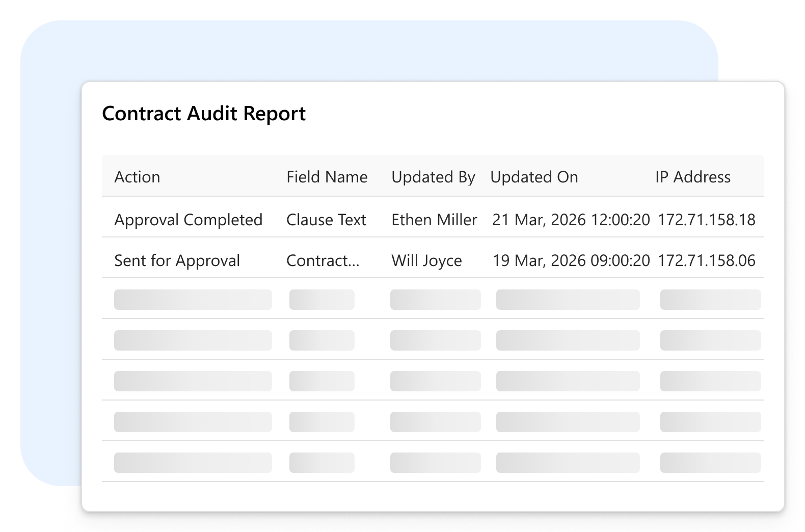The height and width of the screenshot is (532, 805).
Task: Select the Updated By column header
Action: 433,177
